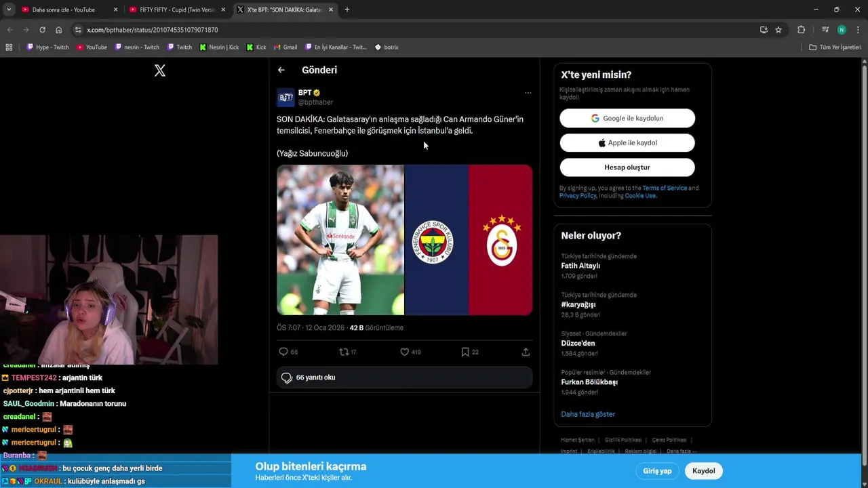Click the browser home icon

(x=58, y=30)
